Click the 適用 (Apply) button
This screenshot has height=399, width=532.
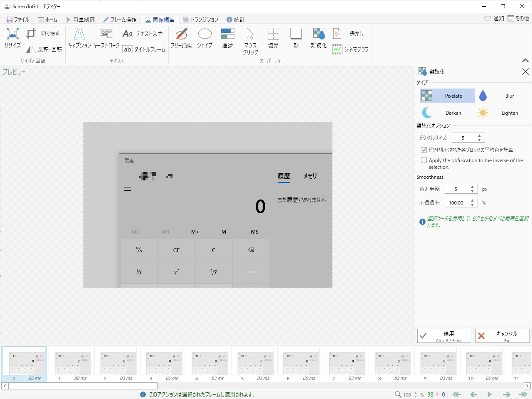(x=444, y=336)
